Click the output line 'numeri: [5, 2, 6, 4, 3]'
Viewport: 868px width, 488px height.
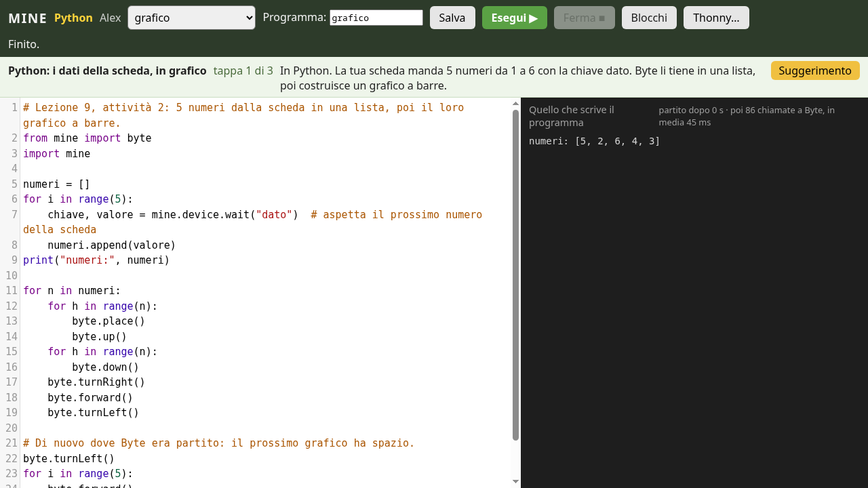tap(595, 141)
